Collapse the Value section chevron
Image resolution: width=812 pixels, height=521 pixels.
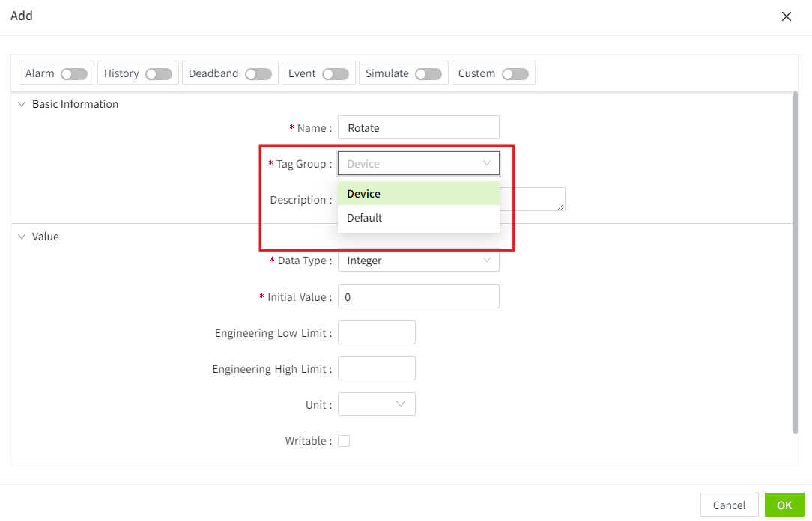[x=22, y=237]
